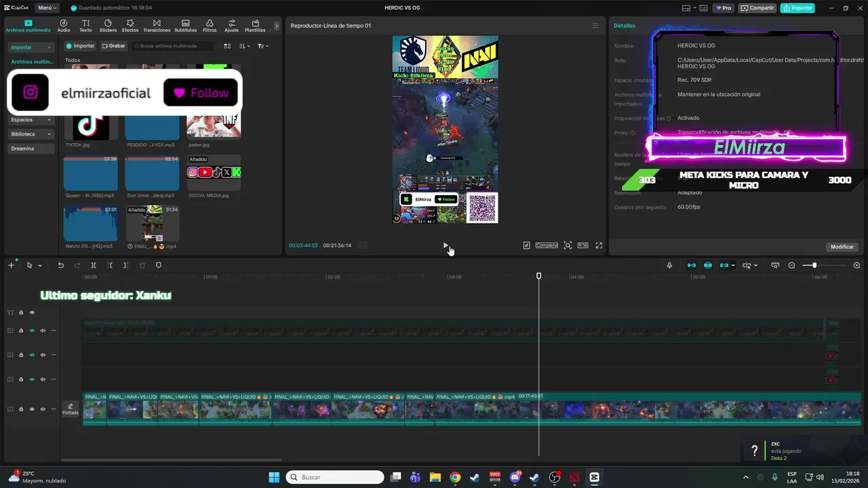Zoom in the timeline with plus icon
868x488 pixels.
click(856, 265)
